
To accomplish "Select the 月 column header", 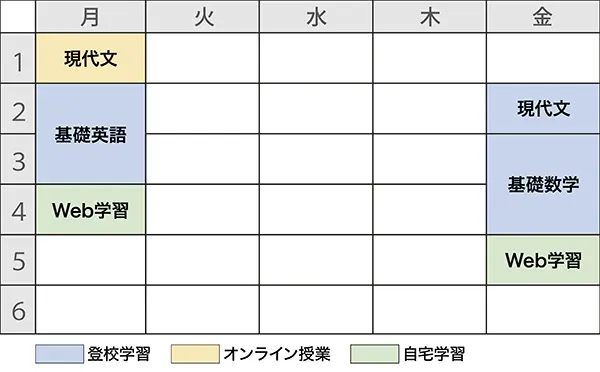I will pos(91,16).
